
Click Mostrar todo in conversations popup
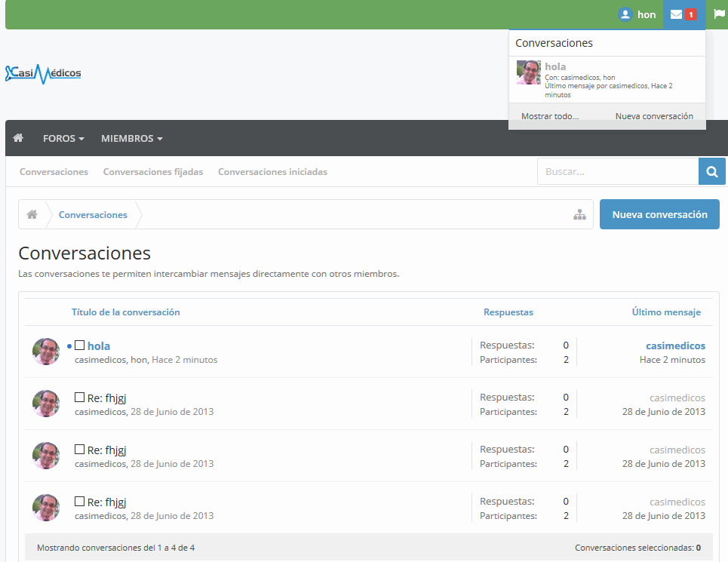coord(550,116)
